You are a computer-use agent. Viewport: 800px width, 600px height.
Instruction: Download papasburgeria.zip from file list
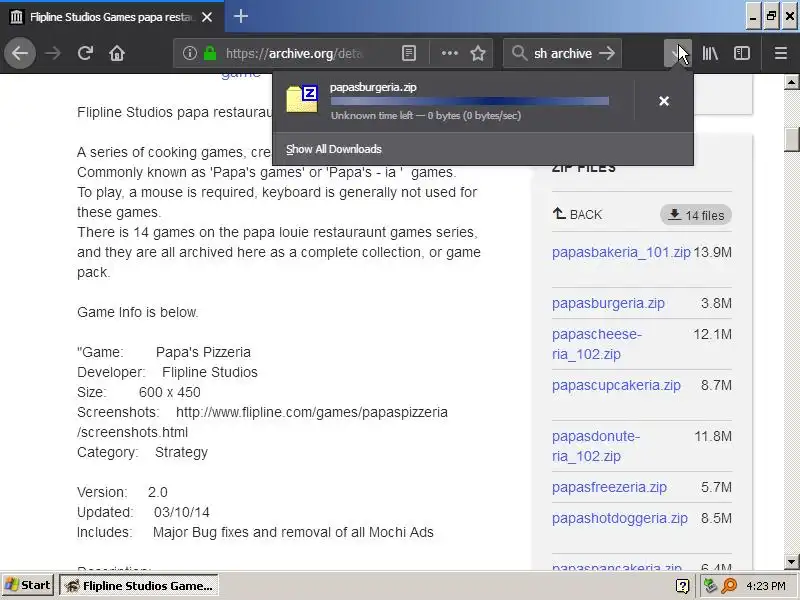[608, 303]
